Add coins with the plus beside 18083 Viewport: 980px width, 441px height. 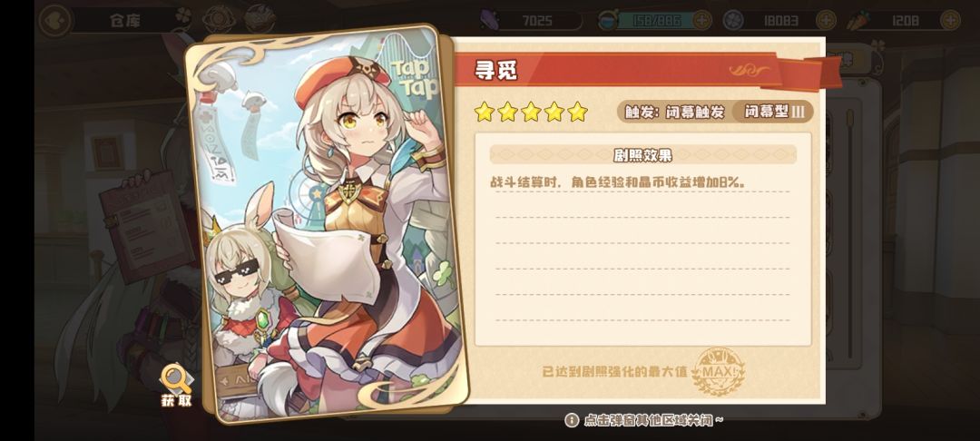[827, 21]
